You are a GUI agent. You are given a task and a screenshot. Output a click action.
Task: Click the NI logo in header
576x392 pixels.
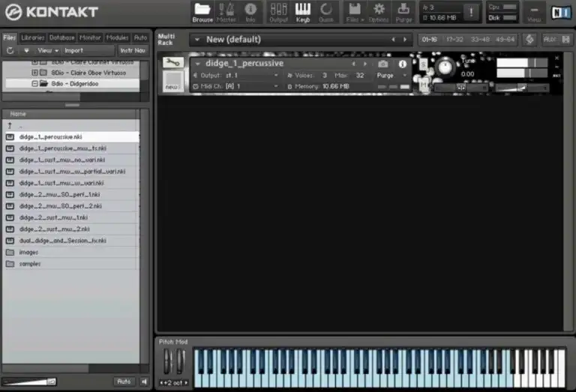pyautogui.click(x=561, y=13)
